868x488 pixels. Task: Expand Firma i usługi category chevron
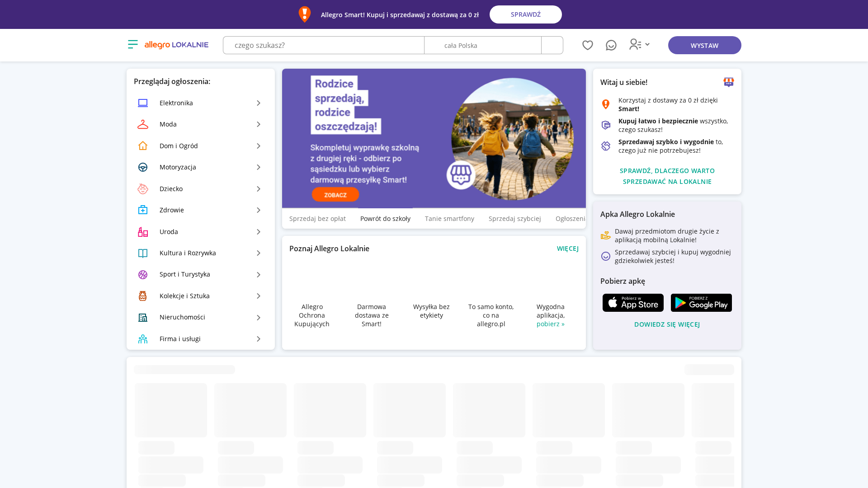click(x=259, y=339)
